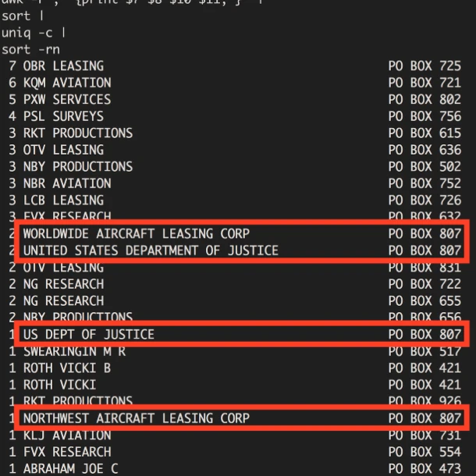Select the ABRAHAM JOE C row

coord(71,468)
